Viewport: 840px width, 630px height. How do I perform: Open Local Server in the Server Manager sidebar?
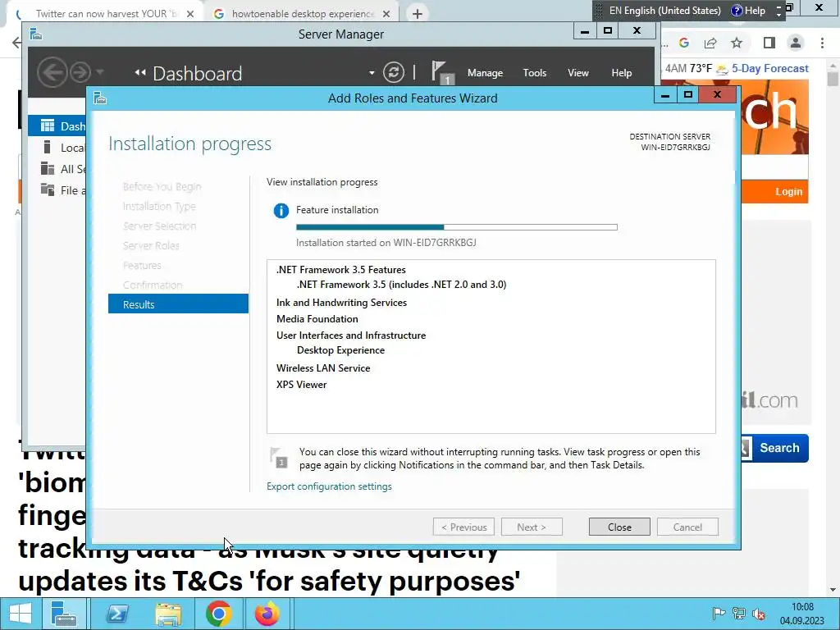click(58, 148)
